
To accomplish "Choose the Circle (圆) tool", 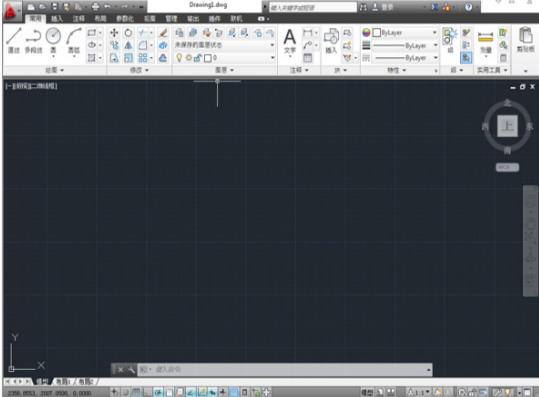I will [x=53, y=40].
